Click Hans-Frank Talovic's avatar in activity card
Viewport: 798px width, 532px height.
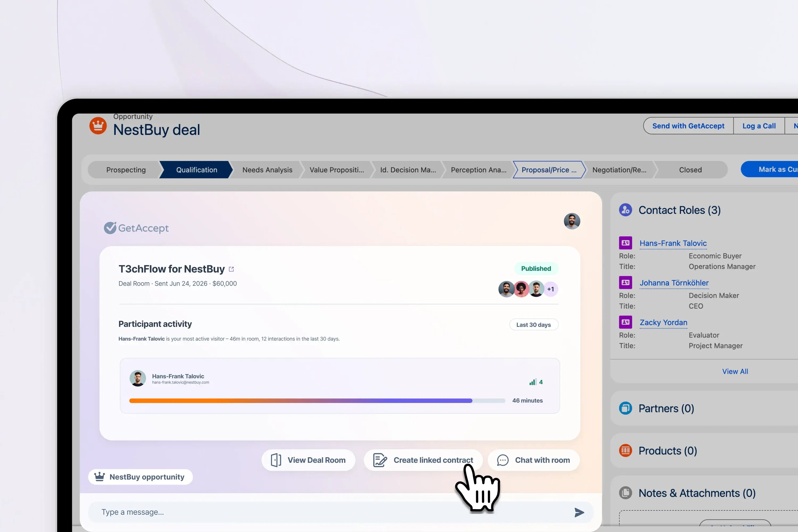pos(138,378)
